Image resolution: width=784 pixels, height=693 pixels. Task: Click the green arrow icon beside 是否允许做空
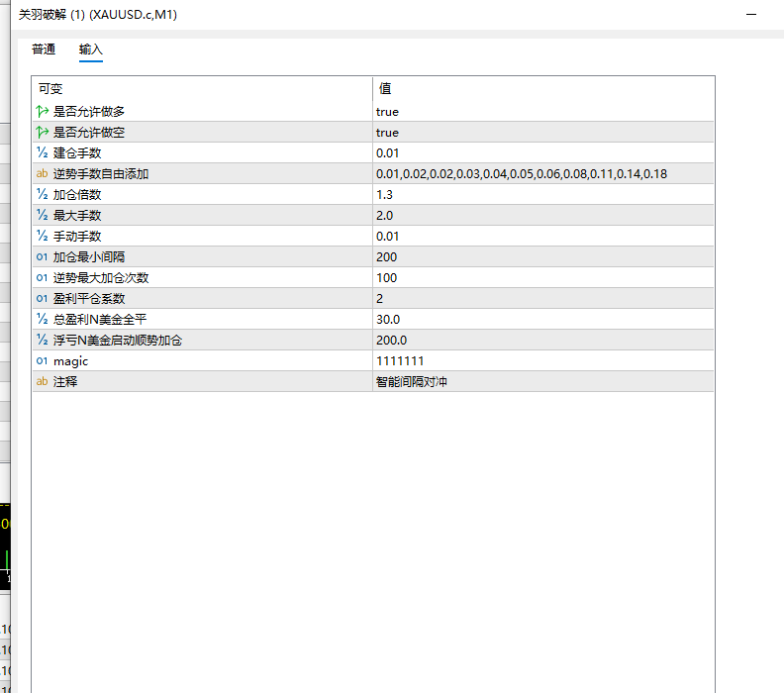(42, 132)
